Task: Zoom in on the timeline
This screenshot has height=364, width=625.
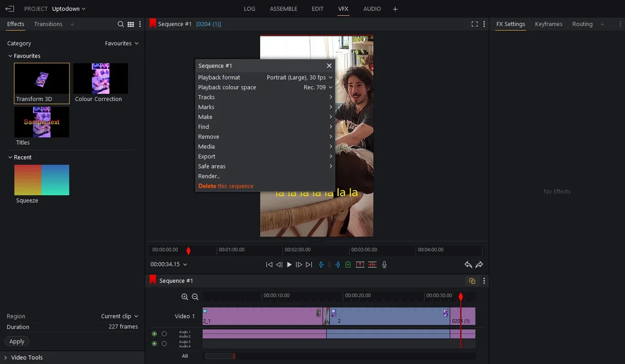Action: (x=184, y=297)
